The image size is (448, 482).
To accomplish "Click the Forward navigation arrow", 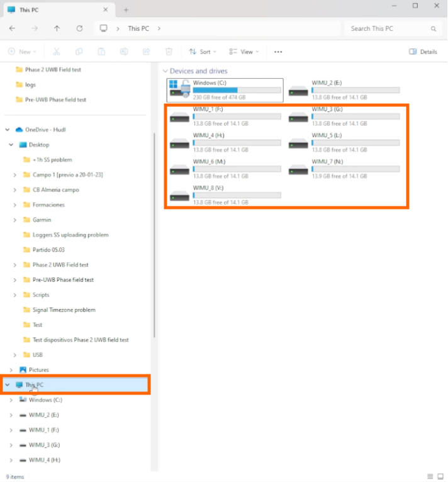I will point(35,28).
